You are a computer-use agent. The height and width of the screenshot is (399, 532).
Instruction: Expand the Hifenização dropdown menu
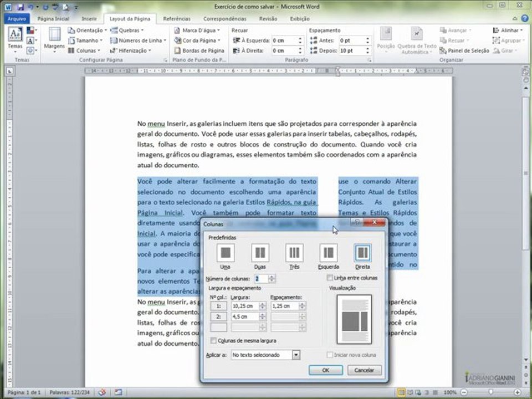pyautogui.click(x=130, y=50)
